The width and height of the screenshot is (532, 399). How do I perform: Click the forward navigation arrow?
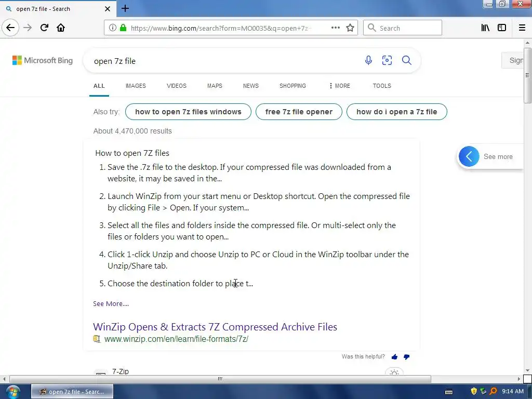pyautogui.click(x=28, y=28)
